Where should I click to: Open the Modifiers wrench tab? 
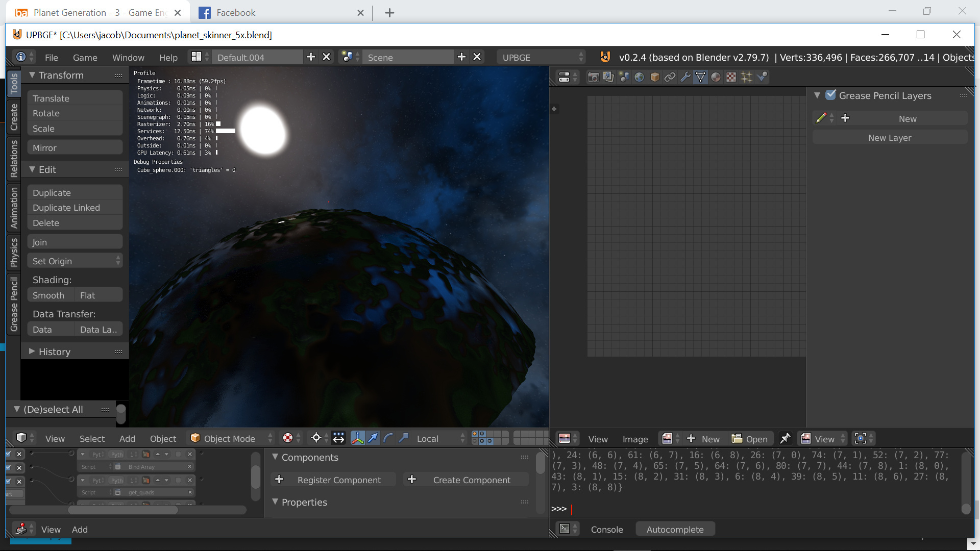685,77
